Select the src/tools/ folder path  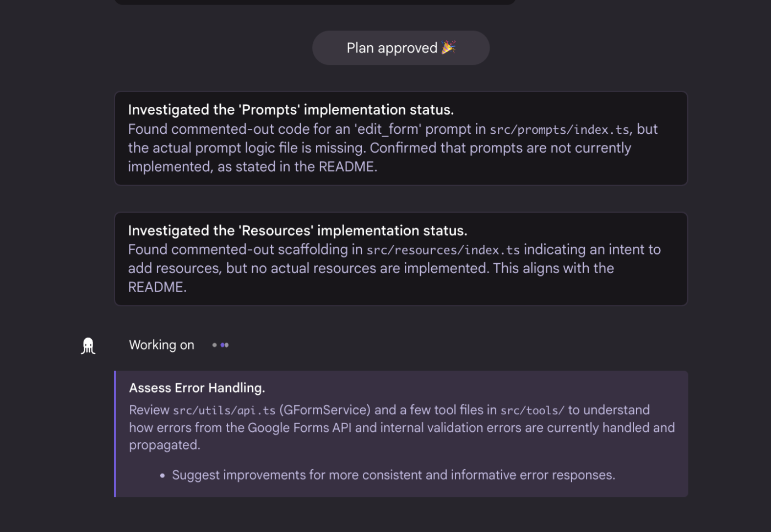coord(533,411)
